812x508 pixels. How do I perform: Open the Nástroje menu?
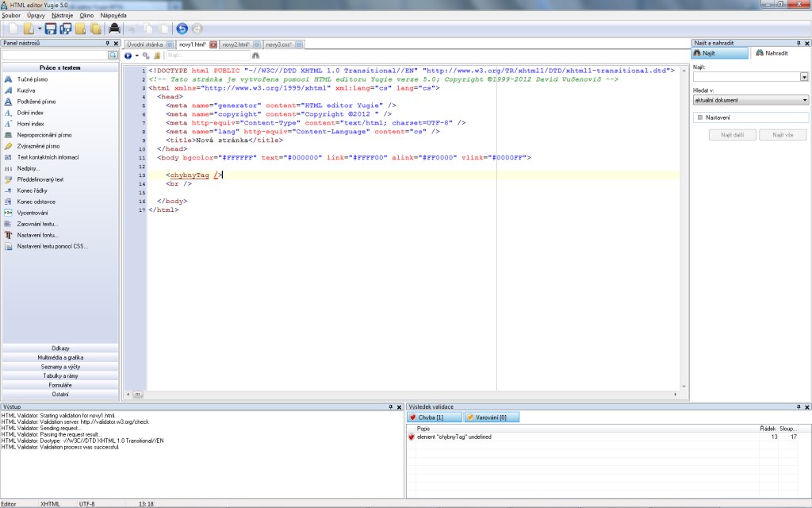click(62, 15)
